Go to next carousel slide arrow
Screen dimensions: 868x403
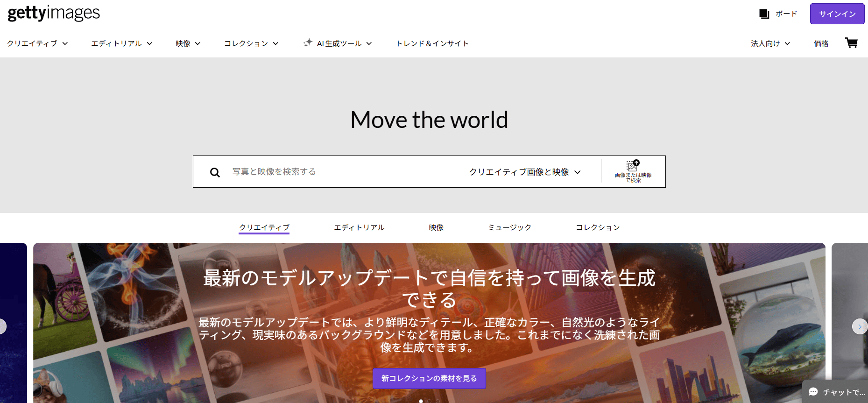click(860, 326)
